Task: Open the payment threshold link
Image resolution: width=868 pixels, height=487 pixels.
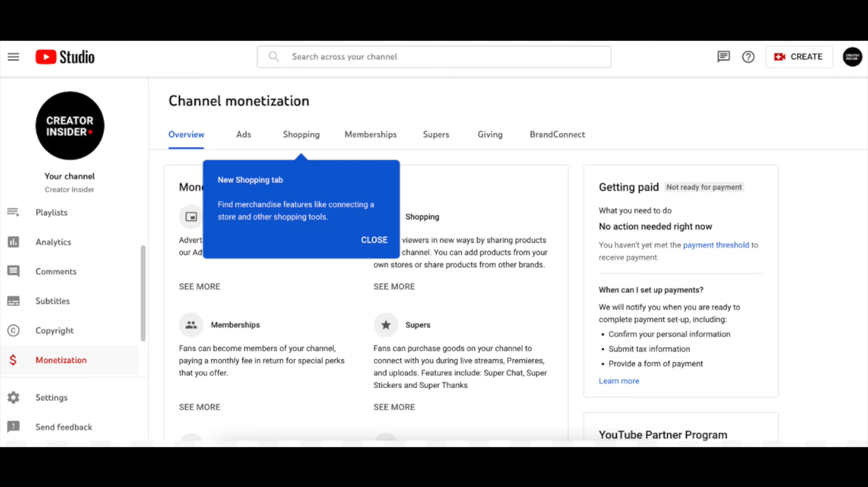Action: [x=716, y=245]
